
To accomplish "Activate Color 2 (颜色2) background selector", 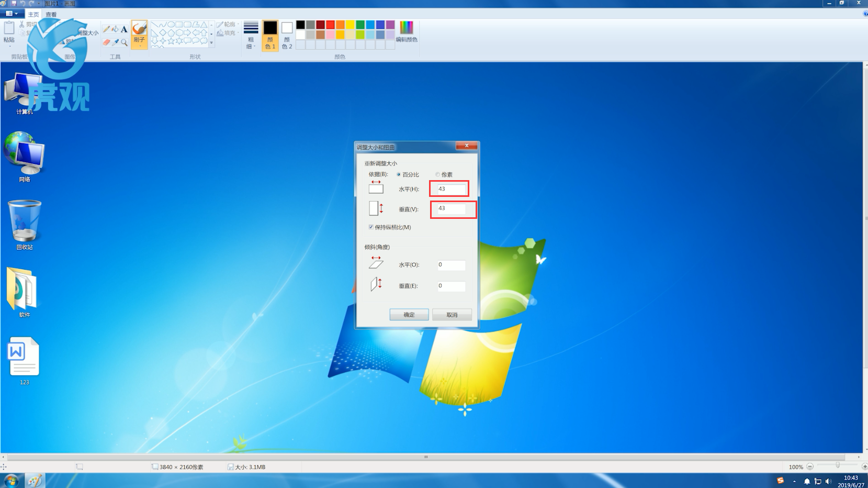I will click(x=287, y=35).
